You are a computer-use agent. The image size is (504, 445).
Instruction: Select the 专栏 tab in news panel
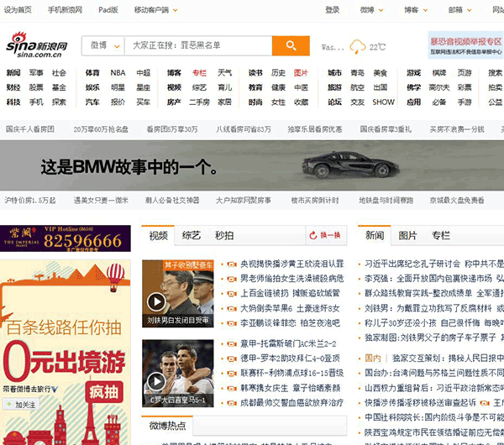441,235
